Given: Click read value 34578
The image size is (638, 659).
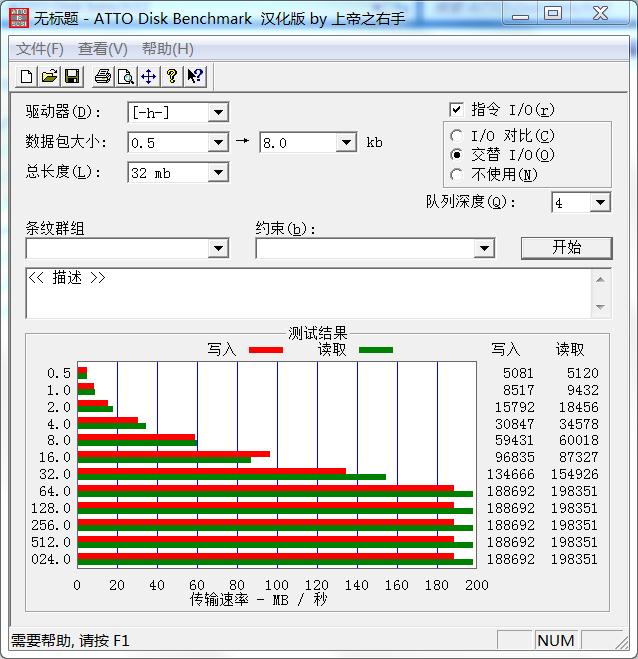Looking at the screenshot, I should point(578,424).
